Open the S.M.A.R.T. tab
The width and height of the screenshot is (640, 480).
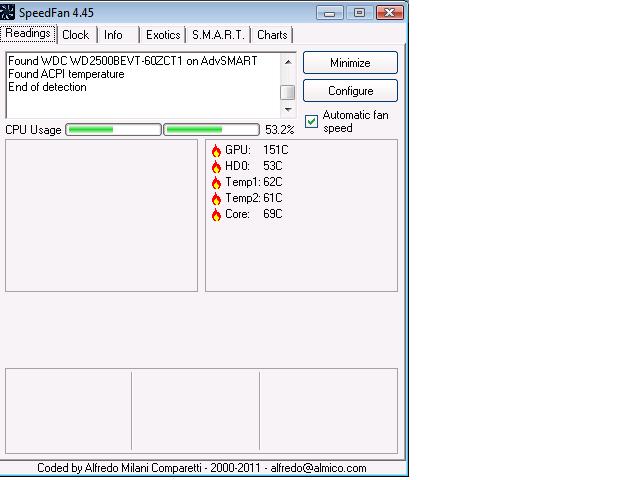218,35
